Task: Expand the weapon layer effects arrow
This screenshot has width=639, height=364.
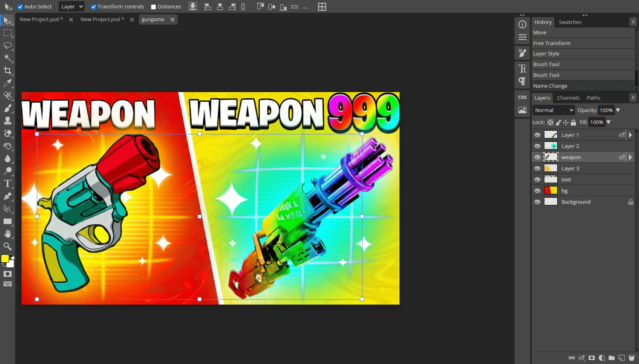Action: tap(630, 157)
